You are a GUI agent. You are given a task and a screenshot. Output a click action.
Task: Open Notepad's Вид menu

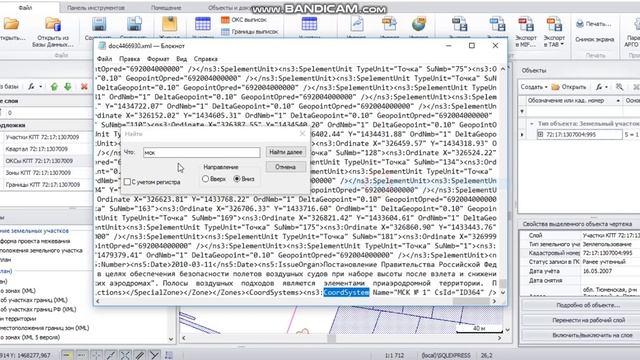(182, 59)
